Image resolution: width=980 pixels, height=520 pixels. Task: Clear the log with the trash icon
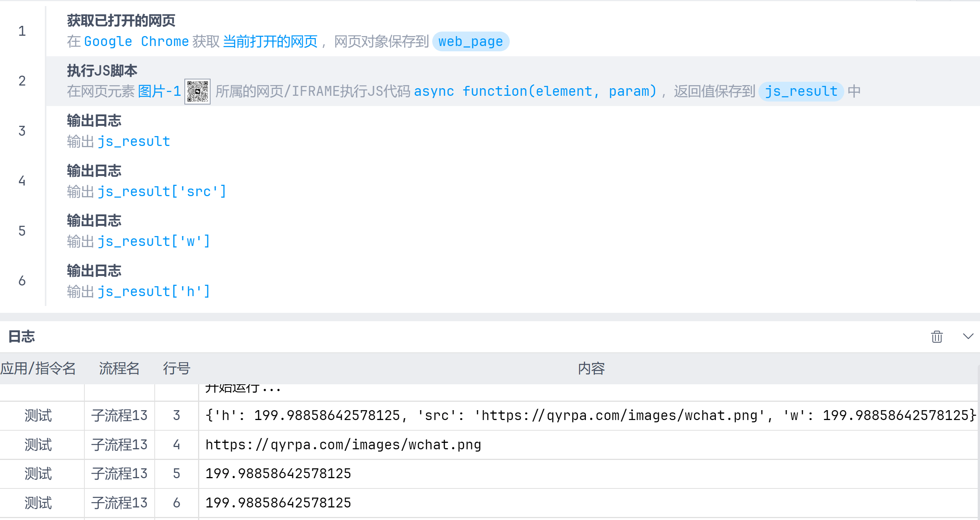click(936, 336)
